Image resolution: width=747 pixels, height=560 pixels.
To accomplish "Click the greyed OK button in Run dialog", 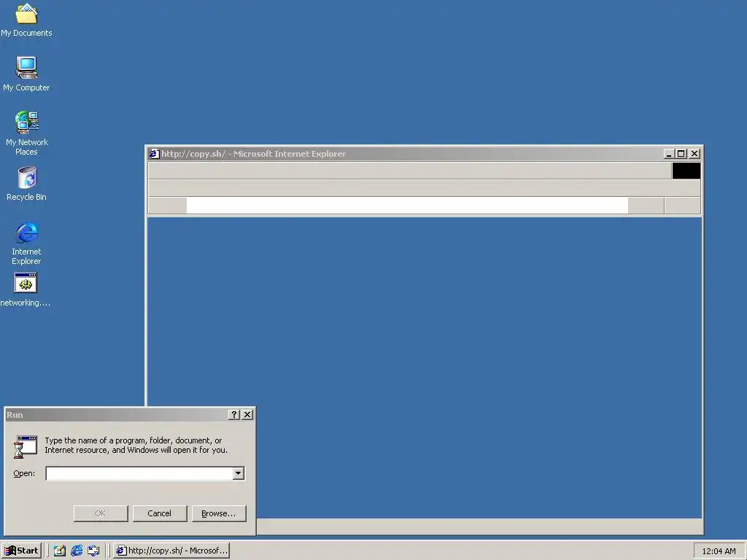I will click(101, 513).
